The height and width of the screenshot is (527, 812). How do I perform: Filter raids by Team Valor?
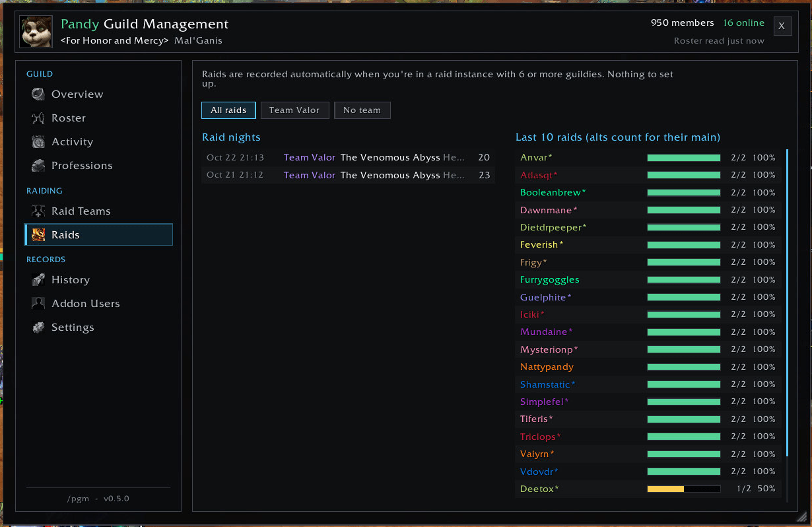point(294,110)
